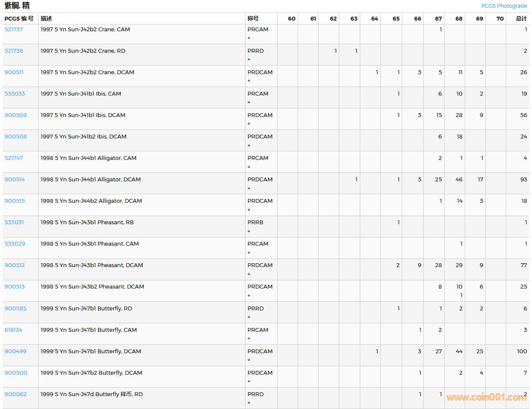This screenshot has width=532, height=409.
Task: Expand plus icon under PRCAM for 521737
Action: (x=249, y=38)
